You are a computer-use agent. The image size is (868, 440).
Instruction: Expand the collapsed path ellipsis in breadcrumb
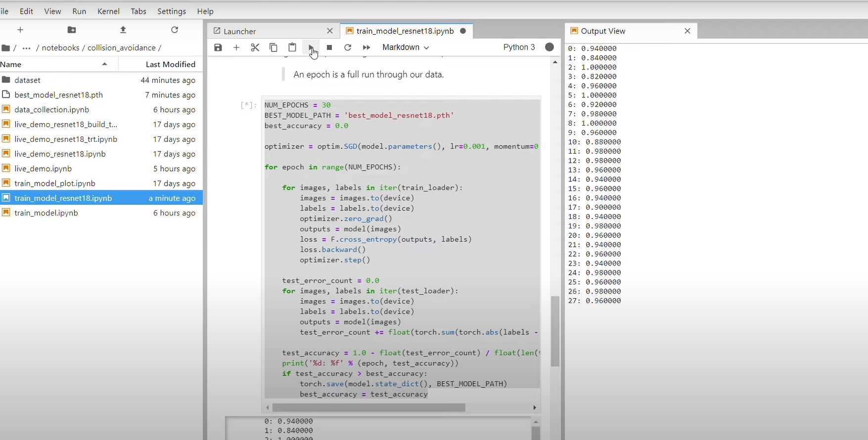click(x=26, y=48)
